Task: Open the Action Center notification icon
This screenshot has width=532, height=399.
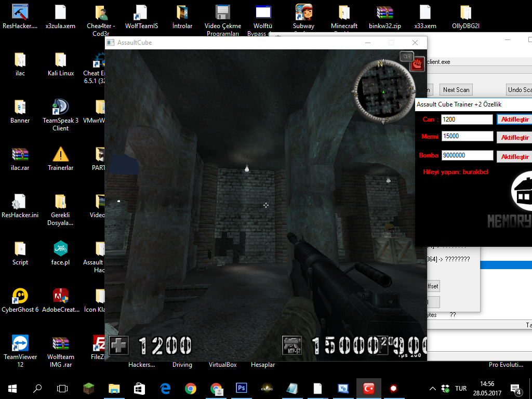Action: 516,390
